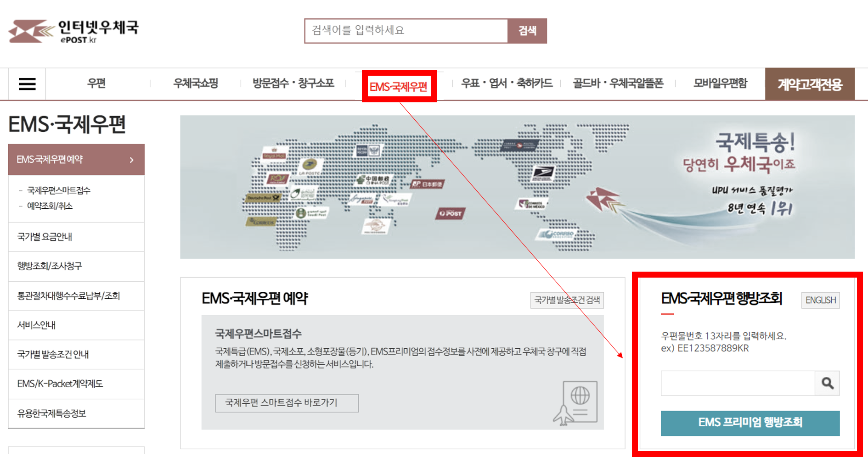Expand the EMS·국제우편 예약 chevron arrow
This screenshot has width=868, height=457.
tap(131, 160)
